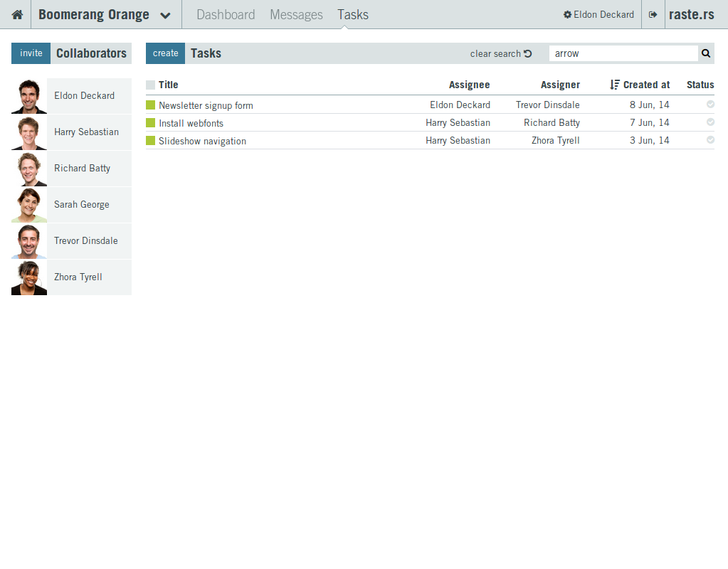Click the green swatch of Install webfonts
The image size is (728, 569).
[x=150, y=123]
